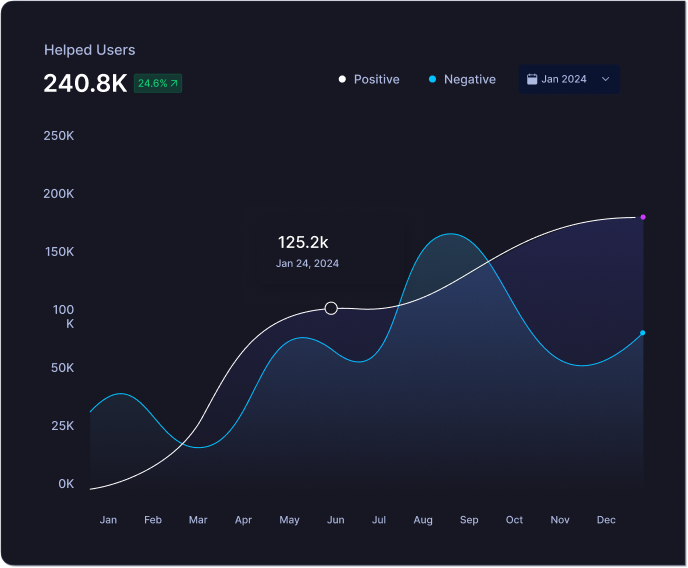
Task: Click the 240.8K total value
Action: [x=85, y=83]
